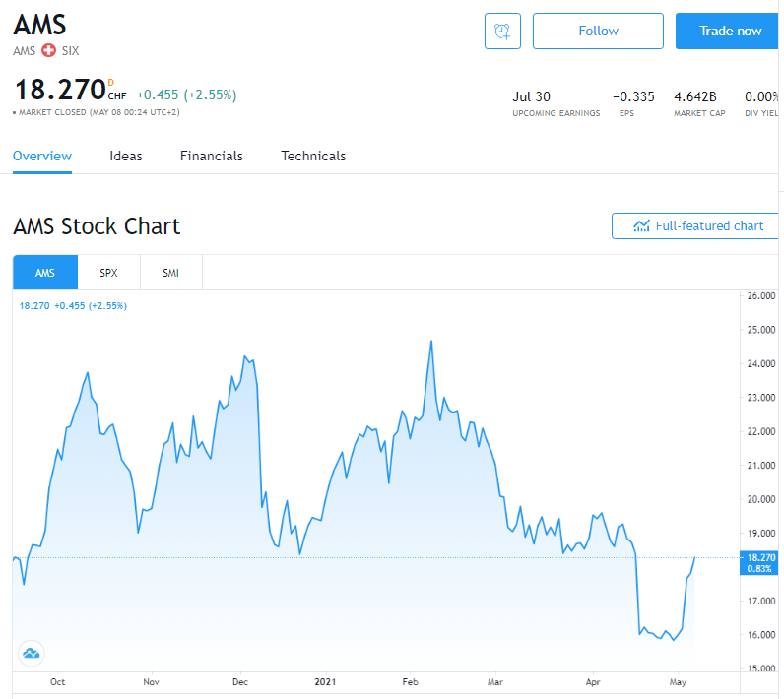Viewport: 784px width, 699px height.
Task: Click the -0.335 EPS value
Action: (633, 96)
